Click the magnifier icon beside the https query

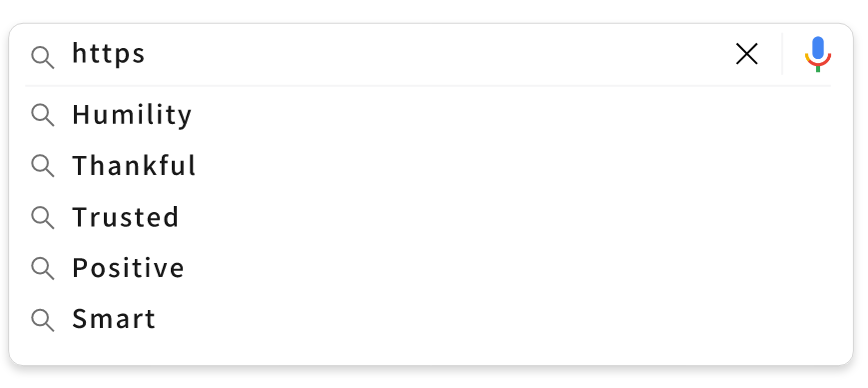coord(43,58)
